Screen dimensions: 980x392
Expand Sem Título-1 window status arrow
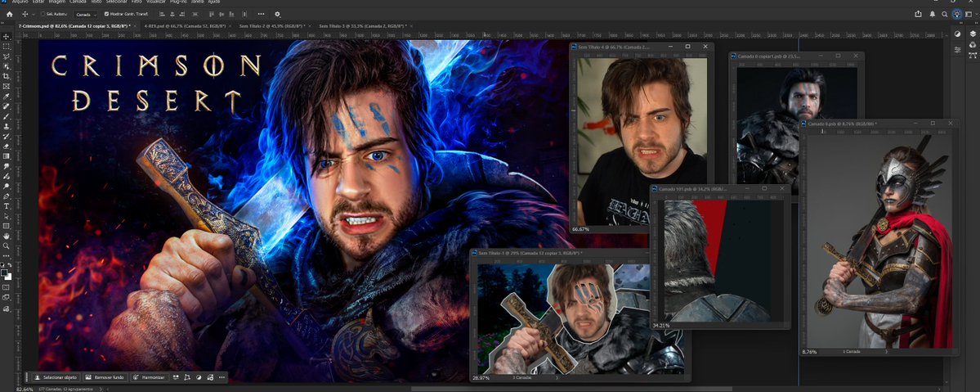coord(557,377)
